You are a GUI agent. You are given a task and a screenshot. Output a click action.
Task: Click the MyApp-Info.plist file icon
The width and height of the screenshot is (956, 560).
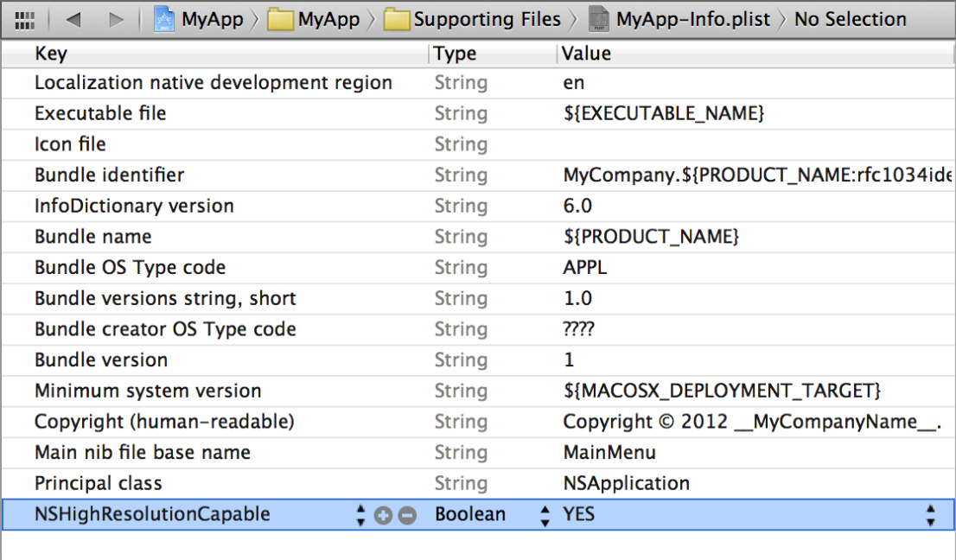598,19
